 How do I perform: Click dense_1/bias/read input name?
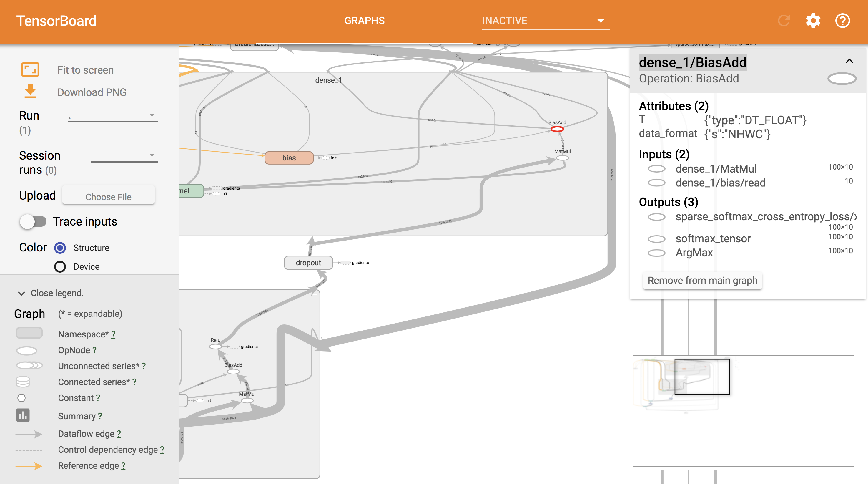[x=720, y=183]
